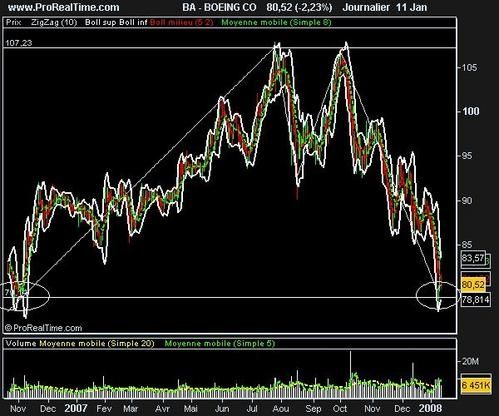Viewport: 499px width, 416px height.
Task: Change the Journalier timeframe label
Action: coord(366,7)
